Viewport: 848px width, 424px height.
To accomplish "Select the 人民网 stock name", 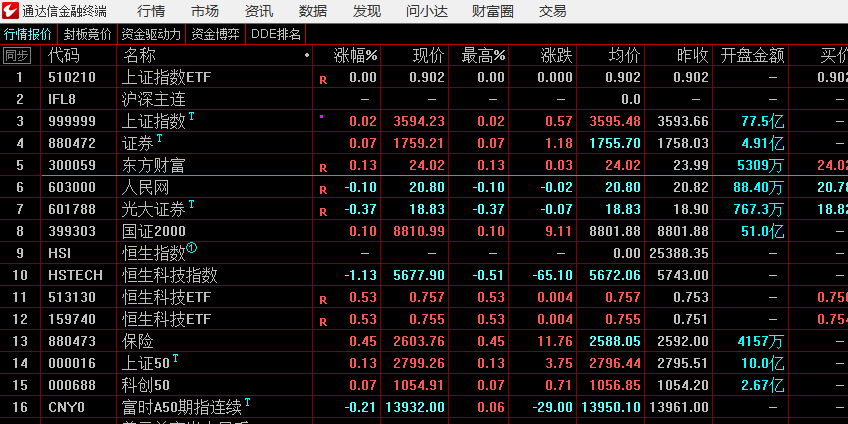I will coord(146,188).
